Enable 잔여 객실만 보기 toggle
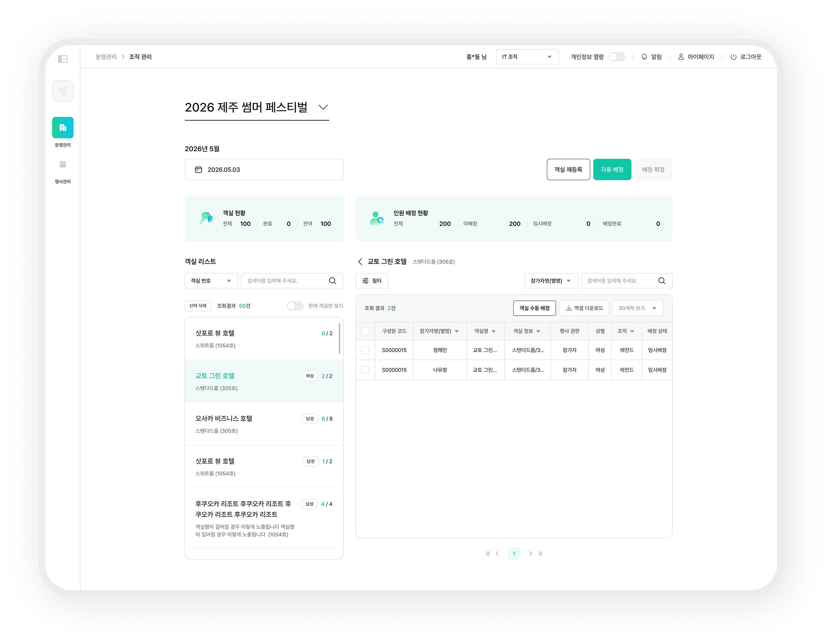The width and height of the screenshot is (831, 644). pos(295,306)
